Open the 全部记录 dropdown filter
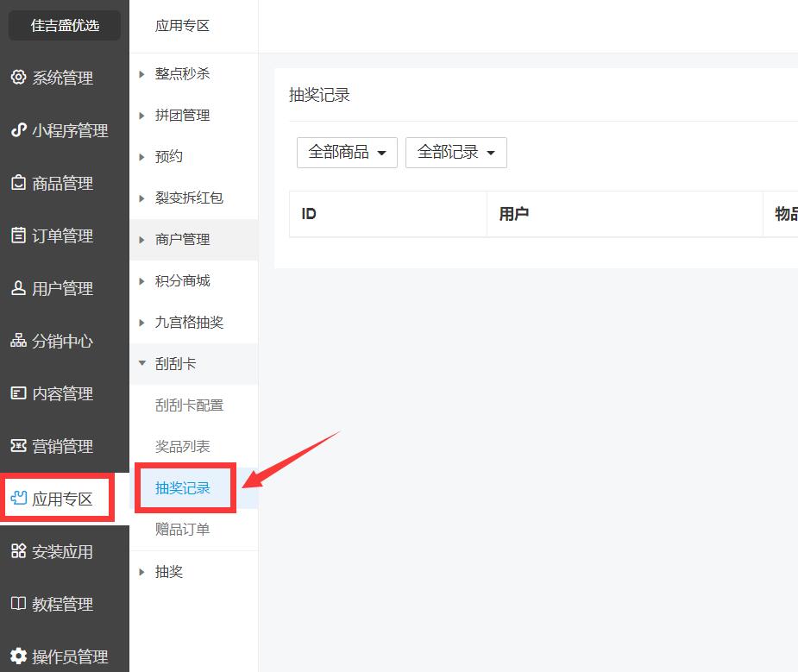Viewport: 798px width, 672px height. (x=456, y=153)
